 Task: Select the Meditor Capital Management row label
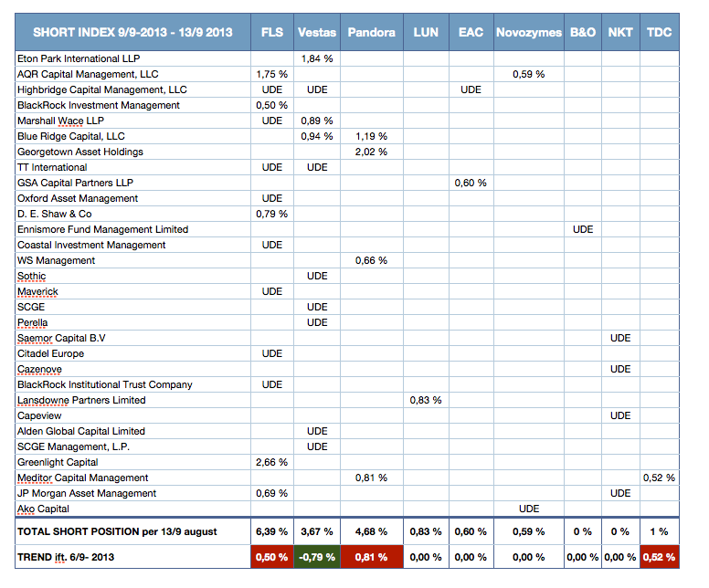click(x=83, y=478)
